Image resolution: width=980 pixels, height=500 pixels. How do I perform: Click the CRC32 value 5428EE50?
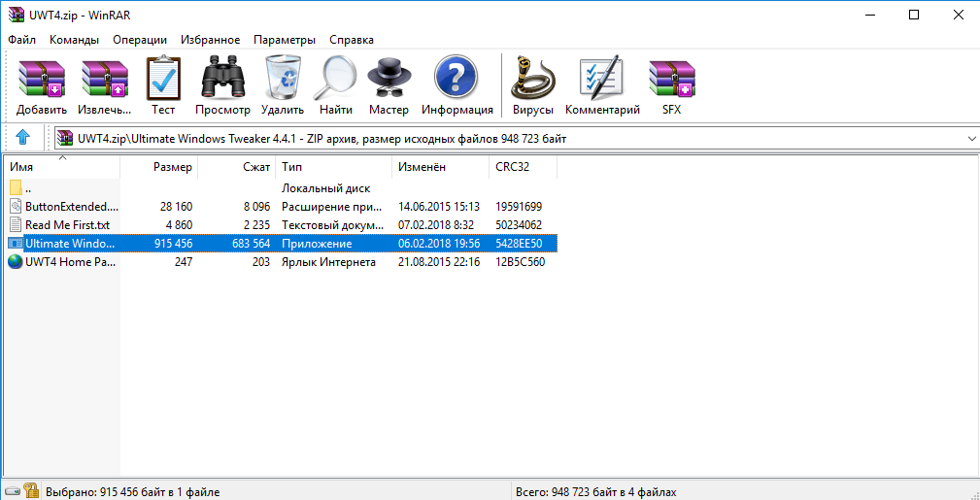pos(520,244)
